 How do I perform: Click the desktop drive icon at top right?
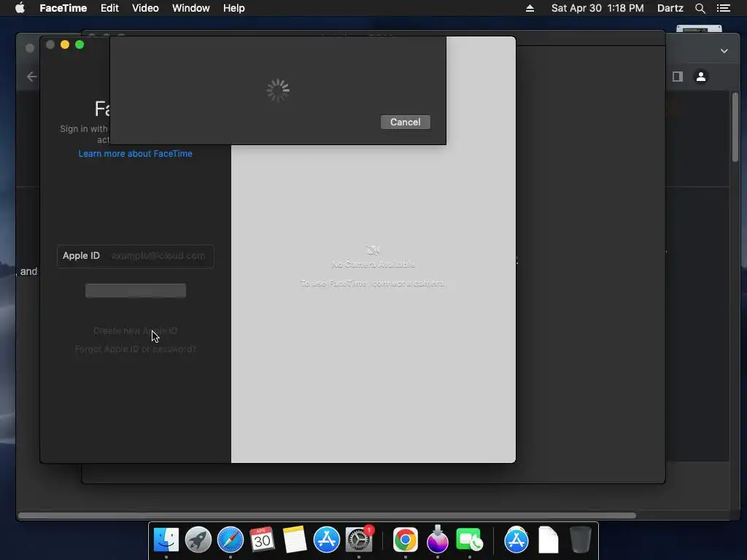click(x=699, y=28)
